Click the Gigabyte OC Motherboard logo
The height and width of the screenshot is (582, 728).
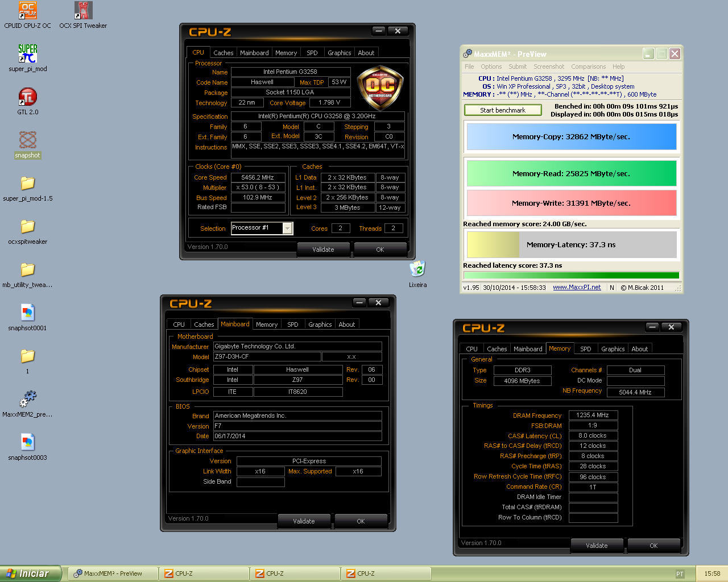pyautogui.click(x=380, y=86)
